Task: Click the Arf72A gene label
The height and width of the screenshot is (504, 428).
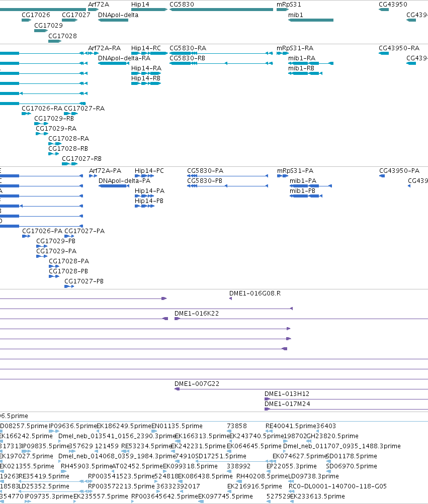Action: [x=99, y=5]
